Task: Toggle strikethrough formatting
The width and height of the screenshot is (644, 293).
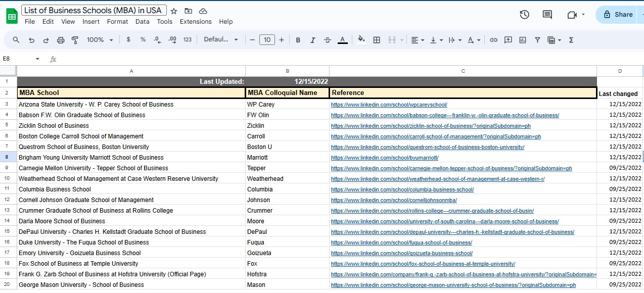Action: 327,40
